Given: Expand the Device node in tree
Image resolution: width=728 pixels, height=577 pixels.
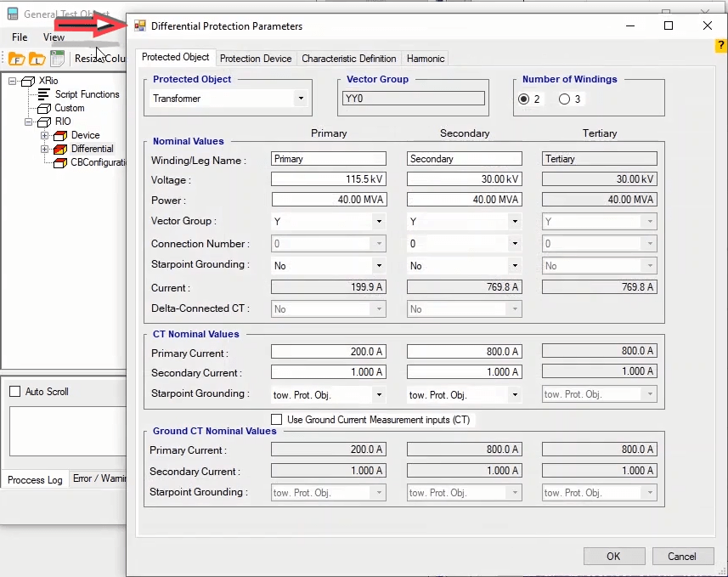Looking at the screenshot, I should pos(45,135).
